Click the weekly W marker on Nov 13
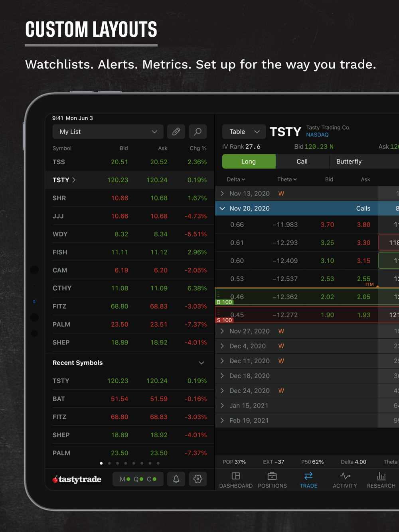The height and width of the screenshot is (532, 399). pos(281,193)
